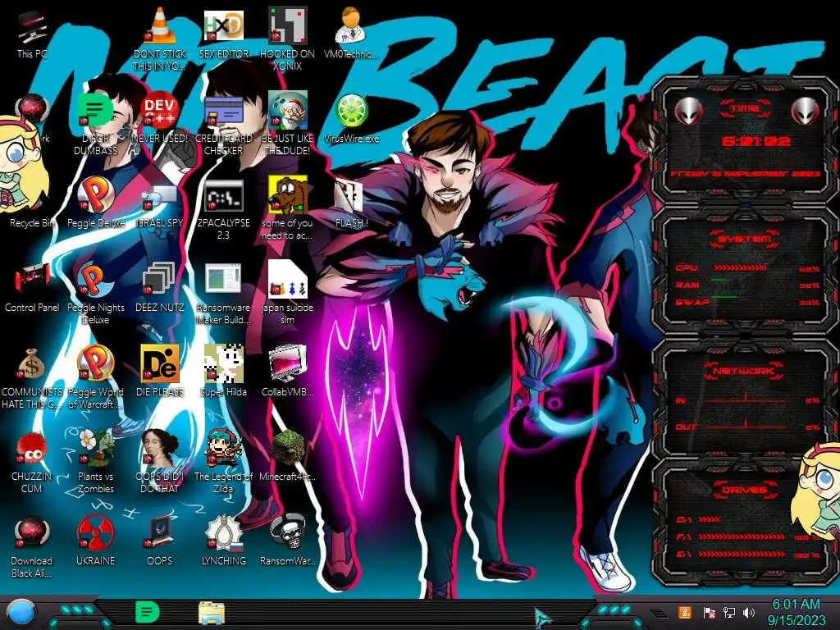840x630 pixels.
Task: Click the DRIVES header on the widget
Action: [745, 490]
